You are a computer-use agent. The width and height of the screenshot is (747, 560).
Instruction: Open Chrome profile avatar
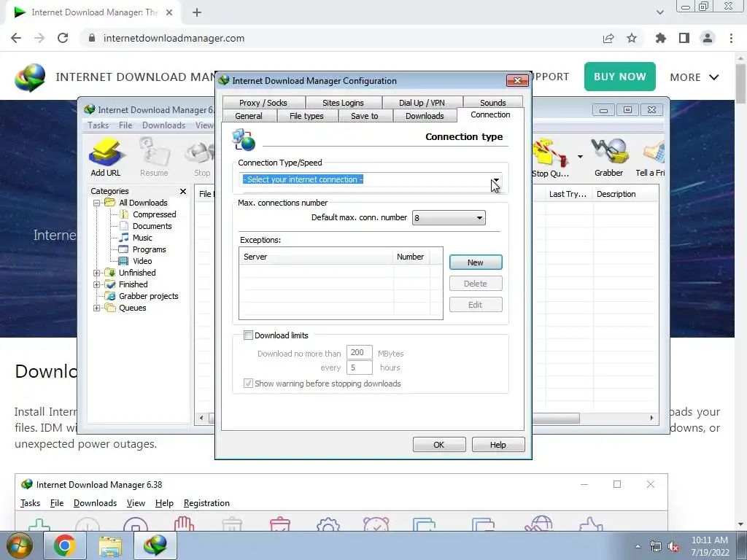(x=708, y=38)
